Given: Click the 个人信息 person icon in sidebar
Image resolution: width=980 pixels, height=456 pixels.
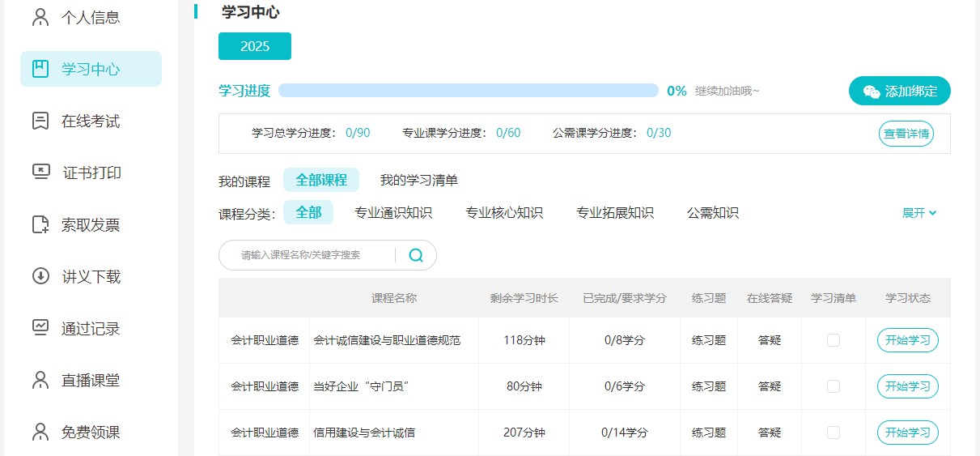Looking at the screenshot, I should (x=40, y=17).
